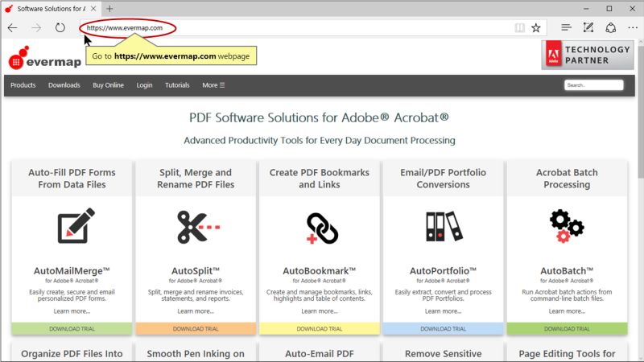Click the AutoBatch gears icon
The height and width of the screenshot is (362, 644).
click(x=567, y=226)
